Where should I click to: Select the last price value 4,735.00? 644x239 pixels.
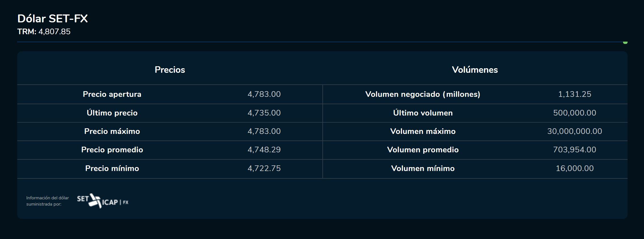[x=264, y=113]
